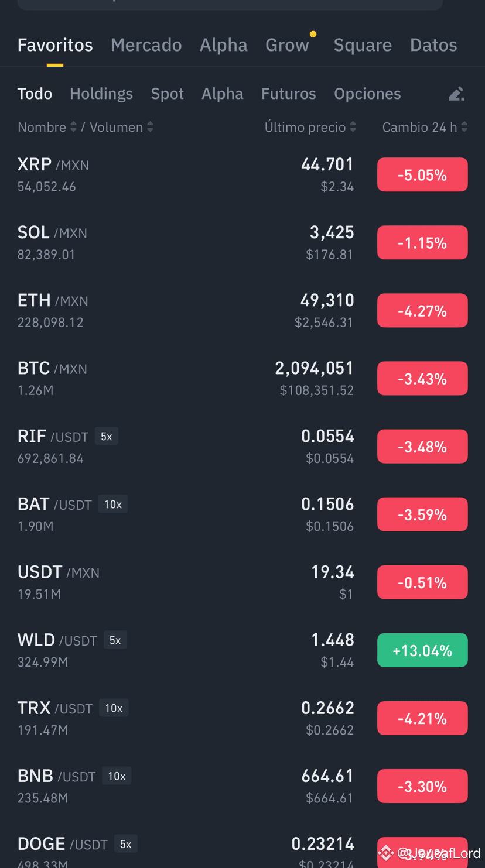Tap the edit favorites pencil icon

pos(456,94)
